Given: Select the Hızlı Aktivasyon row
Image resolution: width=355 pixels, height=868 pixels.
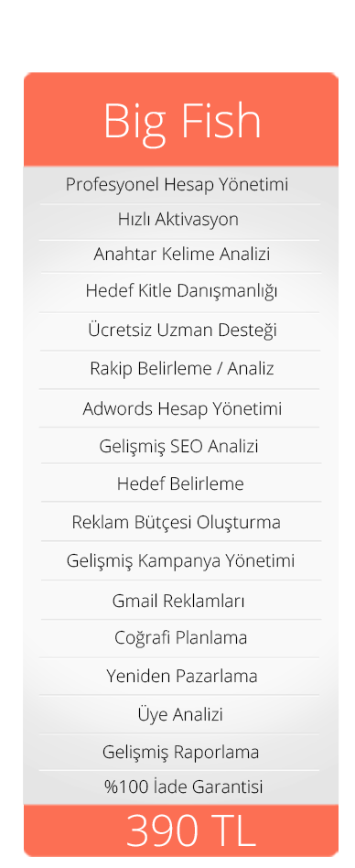Looking at the screenshot, I should pos(178,219).
